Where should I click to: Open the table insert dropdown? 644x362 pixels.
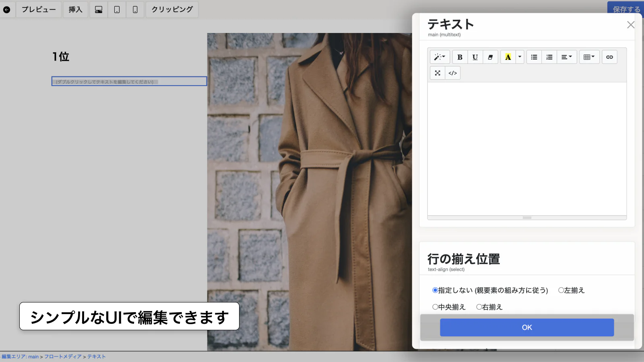589,57
